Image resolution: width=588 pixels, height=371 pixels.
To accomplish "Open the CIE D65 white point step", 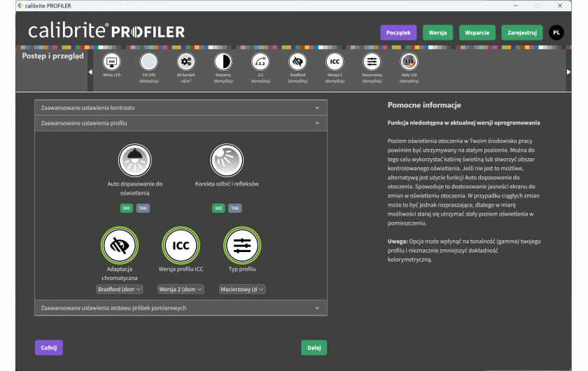I will point(149,62).
